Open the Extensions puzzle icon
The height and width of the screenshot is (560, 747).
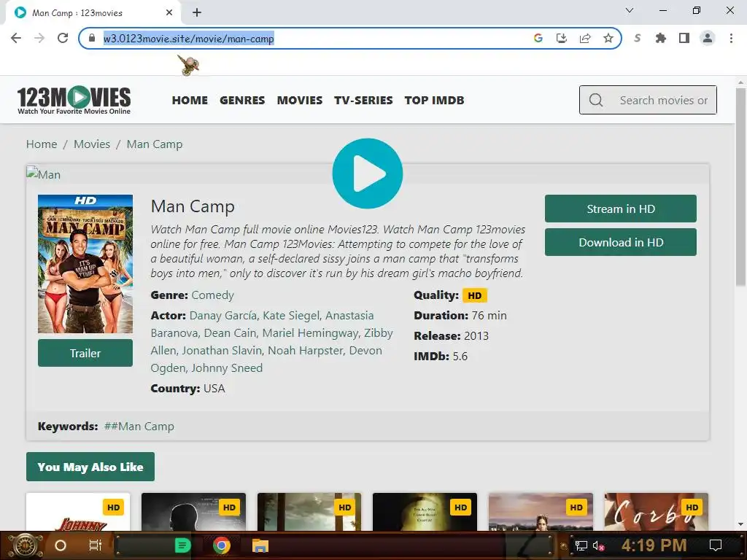pos(660,38)
